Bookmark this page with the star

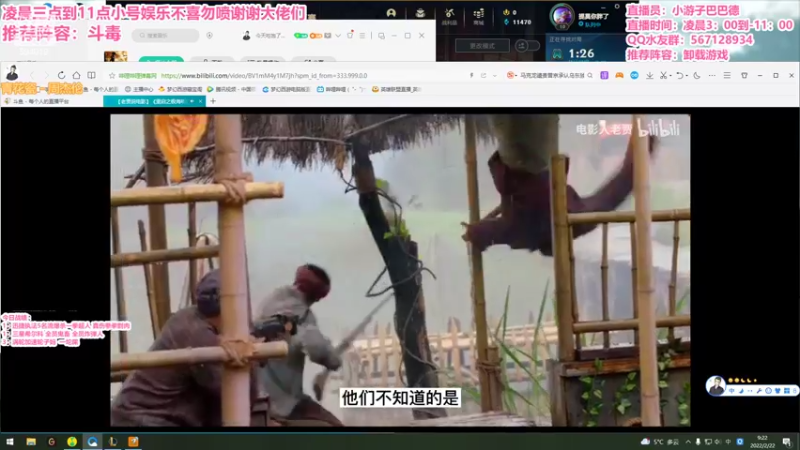coord(112,76)
